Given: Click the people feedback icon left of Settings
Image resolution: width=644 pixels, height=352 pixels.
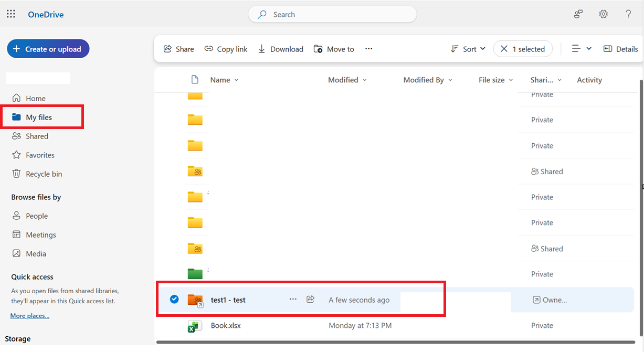Looking at the screenshot, I should tap(578, 14).
